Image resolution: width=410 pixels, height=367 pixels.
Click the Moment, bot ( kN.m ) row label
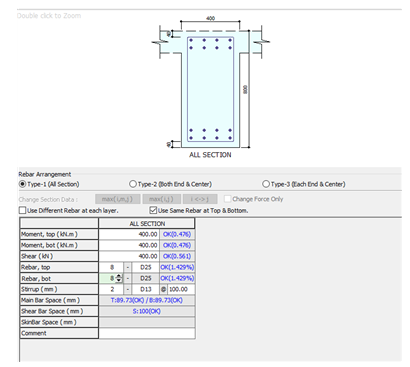click(x=59, y=245)
